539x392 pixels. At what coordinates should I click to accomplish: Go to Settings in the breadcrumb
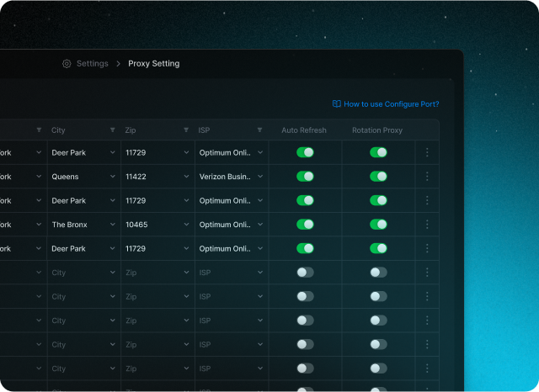tap(92, 64)
